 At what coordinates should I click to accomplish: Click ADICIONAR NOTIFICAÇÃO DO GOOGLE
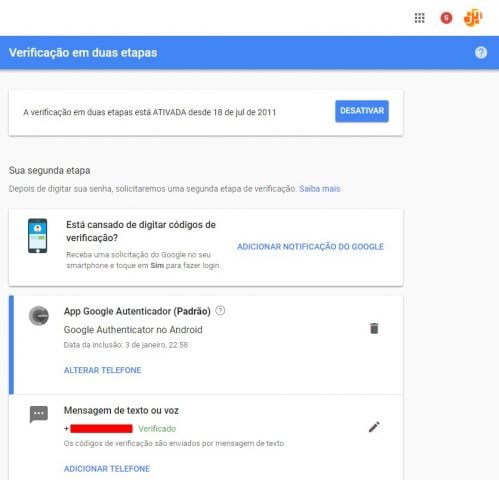[x=310, y=247]
